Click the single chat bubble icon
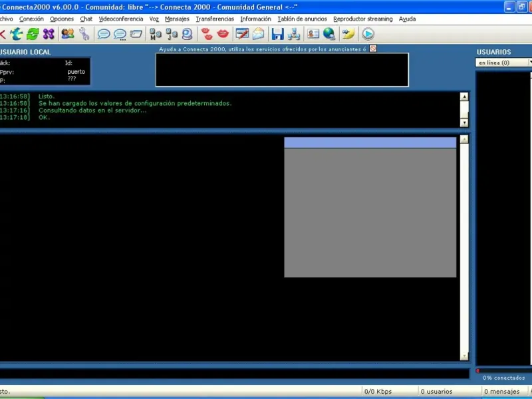This screenshot has height=399, width=532. [104, 34]
